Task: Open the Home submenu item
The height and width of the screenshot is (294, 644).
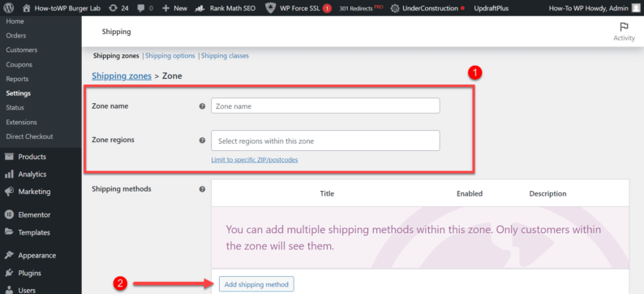Action: (x=15, y=21)
